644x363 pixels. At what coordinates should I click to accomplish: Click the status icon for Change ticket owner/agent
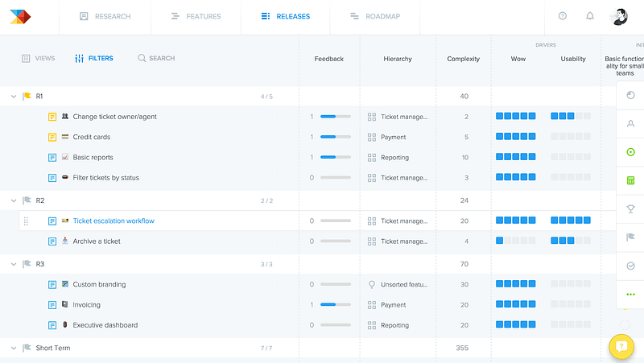(x=52, y=117)
